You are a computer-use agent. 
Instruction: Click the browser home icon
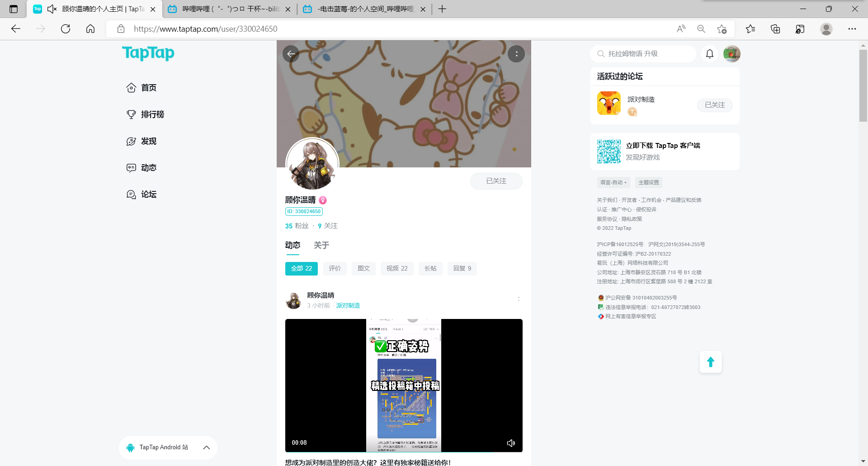90,29
